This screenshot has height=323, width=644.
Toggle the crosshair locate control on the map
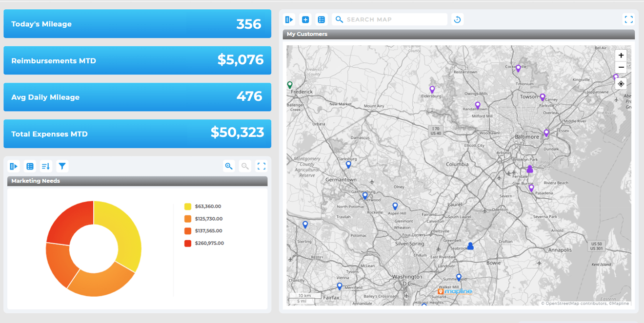point(621,83)
